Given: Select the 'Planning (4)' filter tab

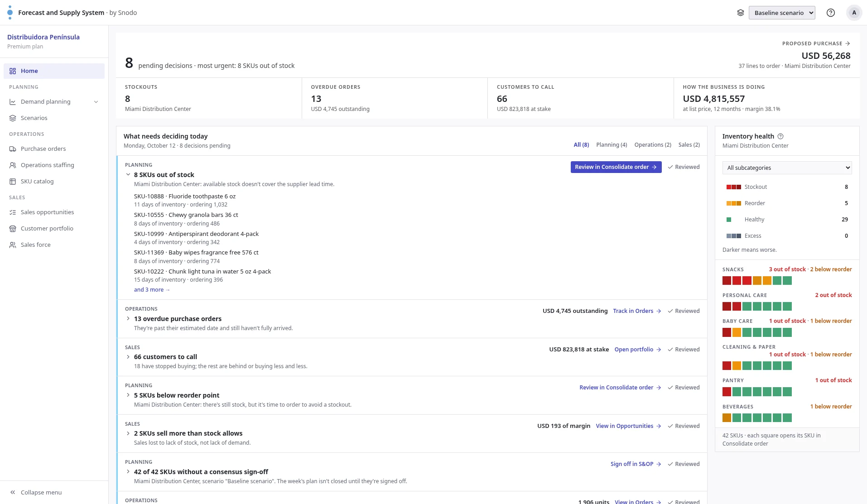Looking at the screenshot, I should [x=612, y=145].
